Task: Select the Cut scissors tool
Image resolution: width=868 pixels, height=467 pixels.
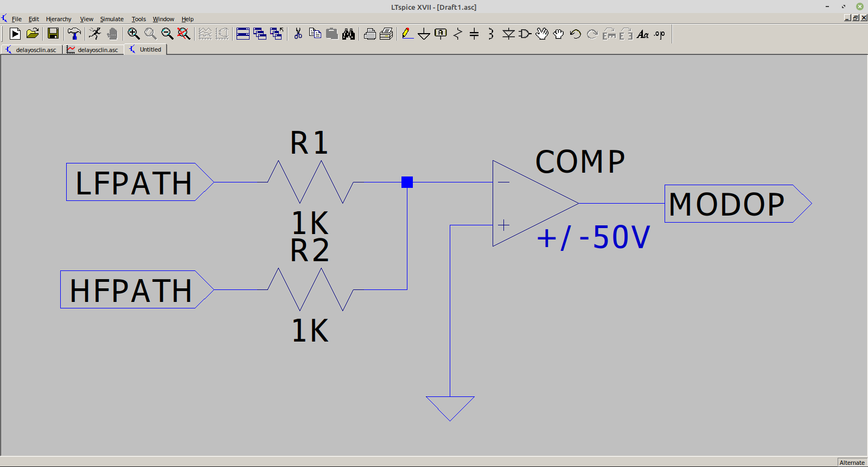Action: pos(298,34)
